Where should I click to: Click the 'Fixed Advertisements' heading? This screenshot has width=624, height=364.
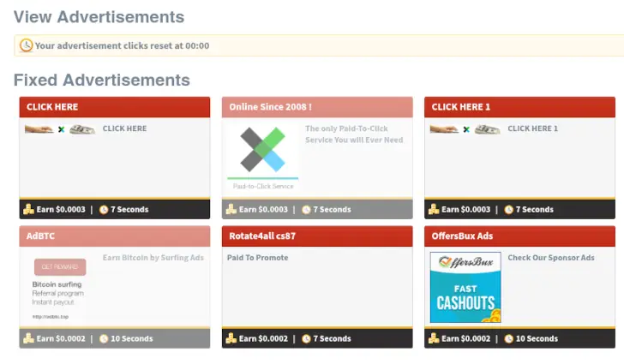coord(102,80)
